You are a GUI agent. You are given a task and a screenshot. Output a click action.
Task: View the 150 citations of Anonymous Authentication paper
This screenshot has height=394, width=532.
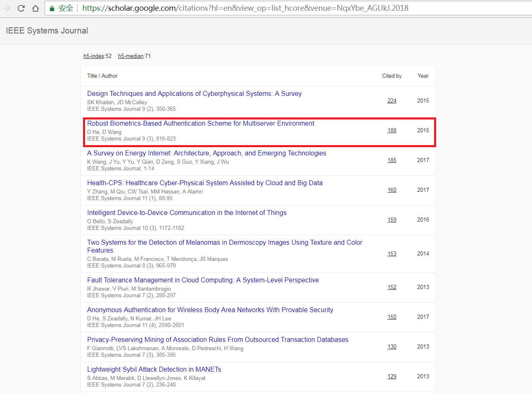[392, 317]
